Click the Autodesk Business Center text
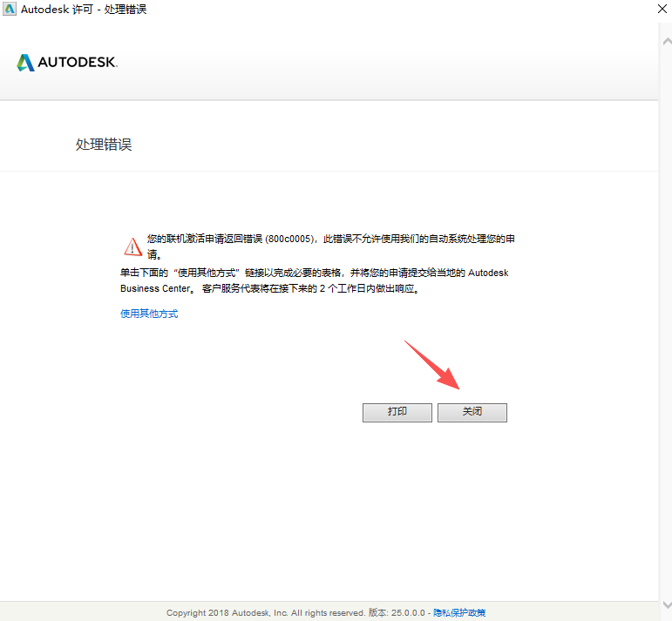The image size is (672, 621). point(153,288)
